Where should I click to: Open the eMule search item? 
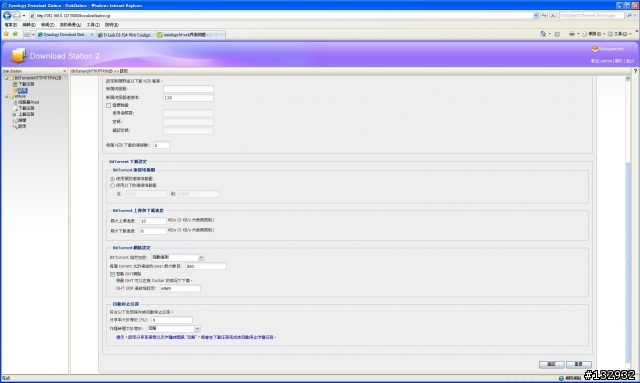20,120
